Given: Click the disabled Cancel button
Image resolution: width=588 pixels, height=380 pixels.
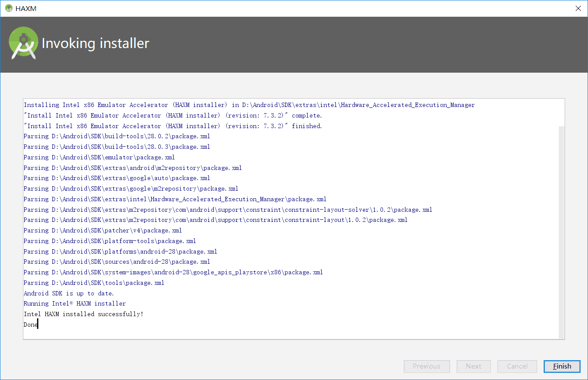Looking at the screenshot, I should click(x=517, y=366).
